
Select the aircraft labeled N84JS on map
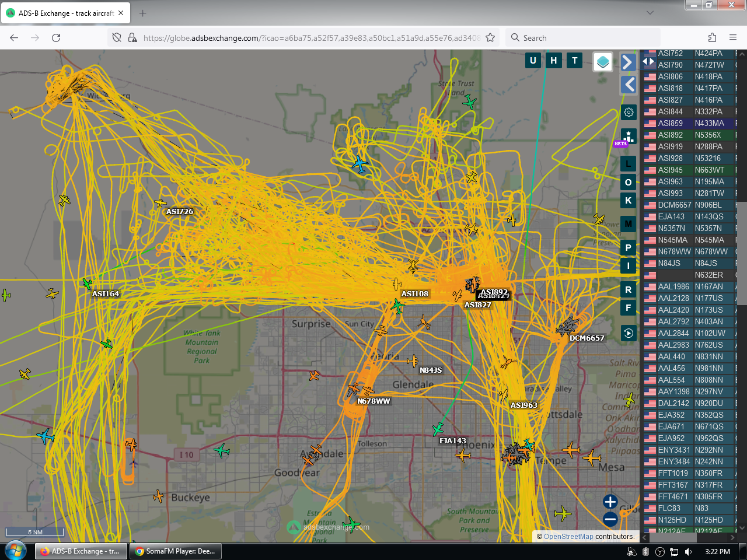tap(413, 361)
